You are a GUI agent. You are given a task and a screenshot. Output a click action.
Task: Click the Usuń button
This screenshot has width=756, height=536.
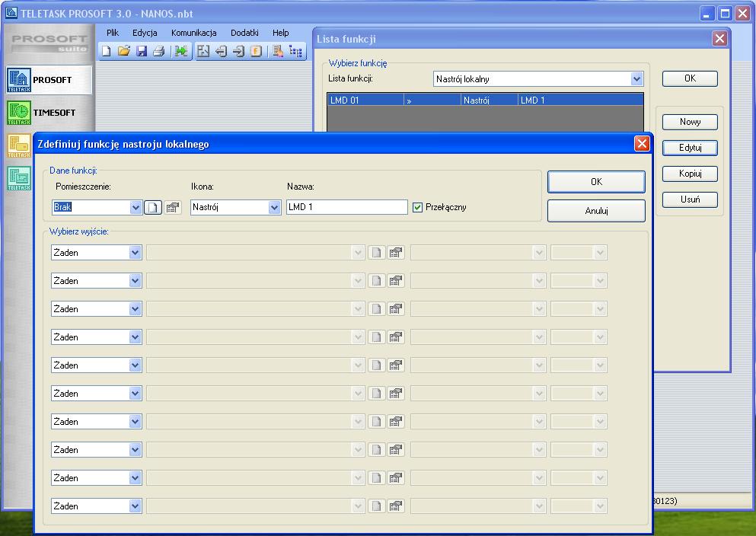click(690, 199)
